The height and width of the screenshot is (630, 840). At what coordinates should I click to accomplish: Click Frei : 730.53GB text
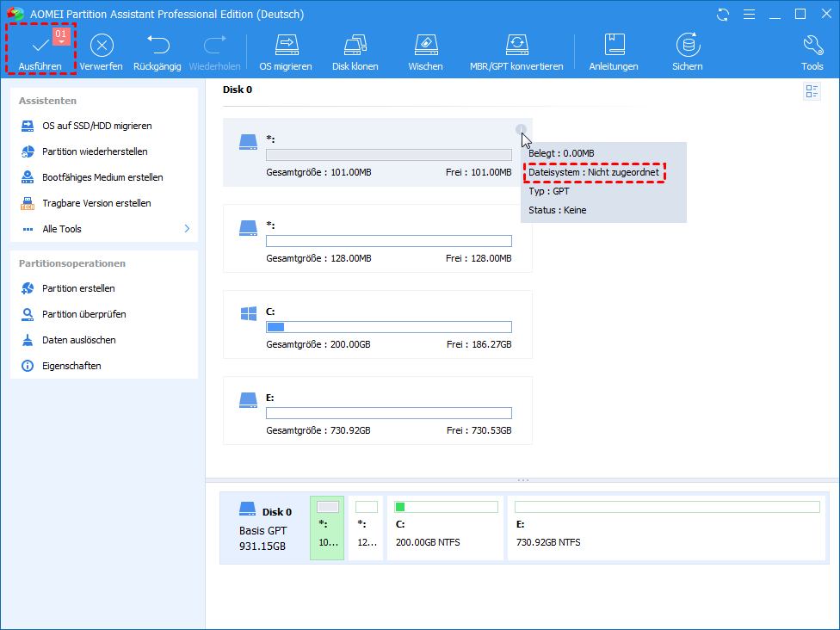(x=479, y=430)
